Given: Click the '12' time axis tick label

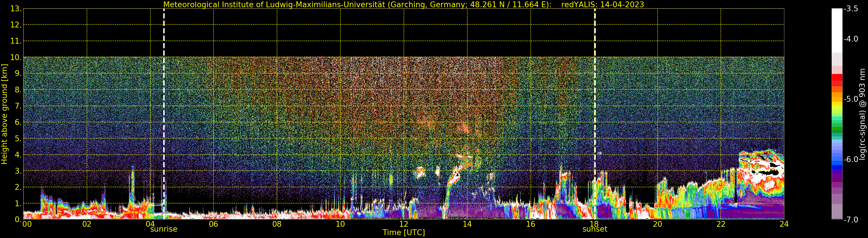Looking at the screenshot, I should (404, 224).
